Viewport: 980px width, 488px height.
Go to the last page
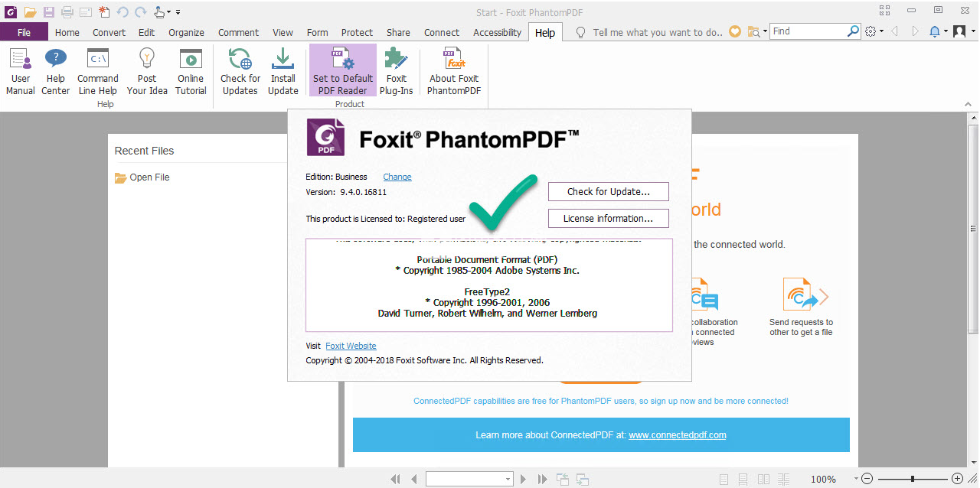tap(542, 480)
